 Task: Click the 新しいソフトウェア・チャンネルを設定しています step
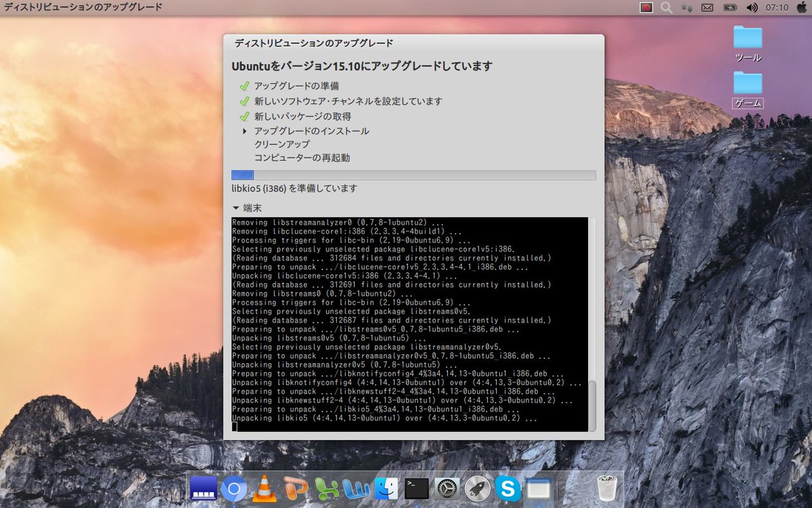tap(348, 101)
